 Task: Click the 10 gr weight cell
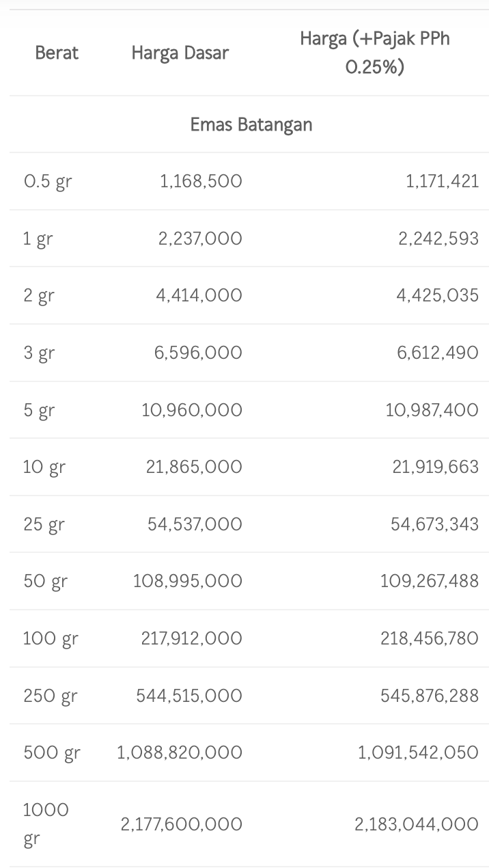pos(44,467)
